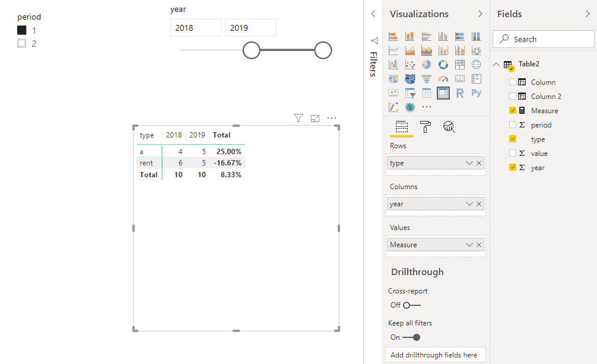
Task: Choose Line and stacked column chart
Action: (443, 50)
